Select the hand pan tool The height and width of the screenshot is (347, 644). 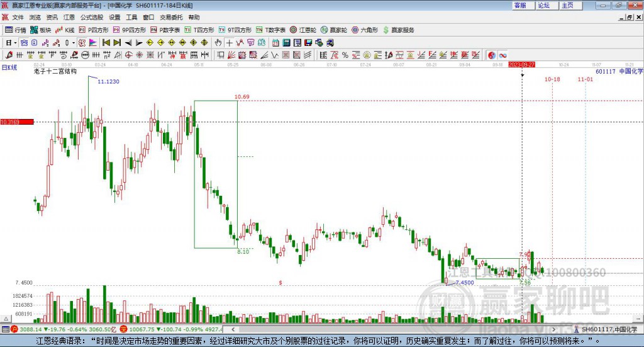click(x=218, y=43)
